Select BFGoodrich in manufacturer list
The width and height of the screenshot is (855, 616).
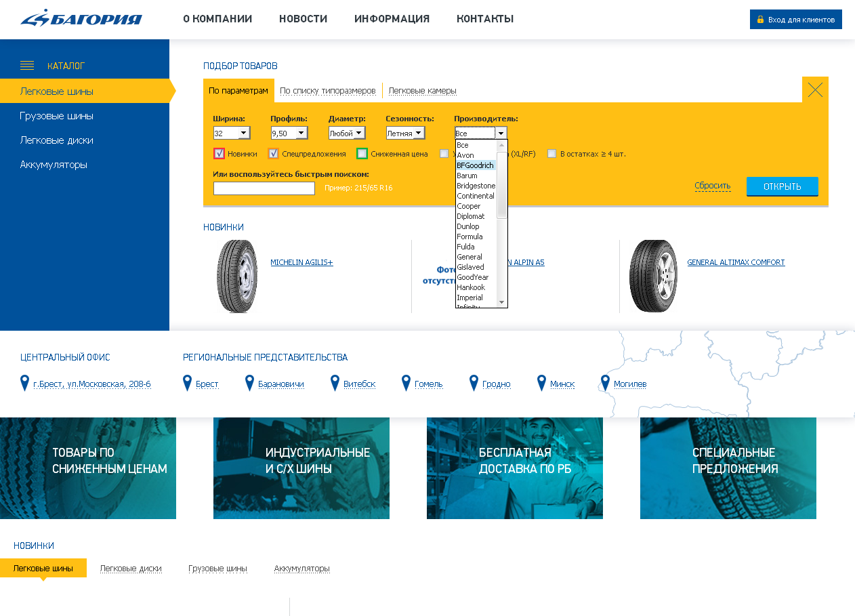[x=476, y=165]
